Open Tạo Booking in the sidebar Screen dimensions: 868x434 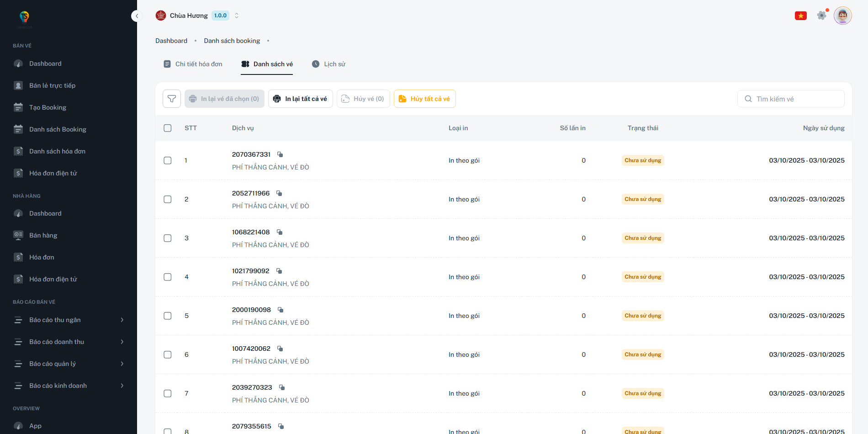[x=48, y=107]
